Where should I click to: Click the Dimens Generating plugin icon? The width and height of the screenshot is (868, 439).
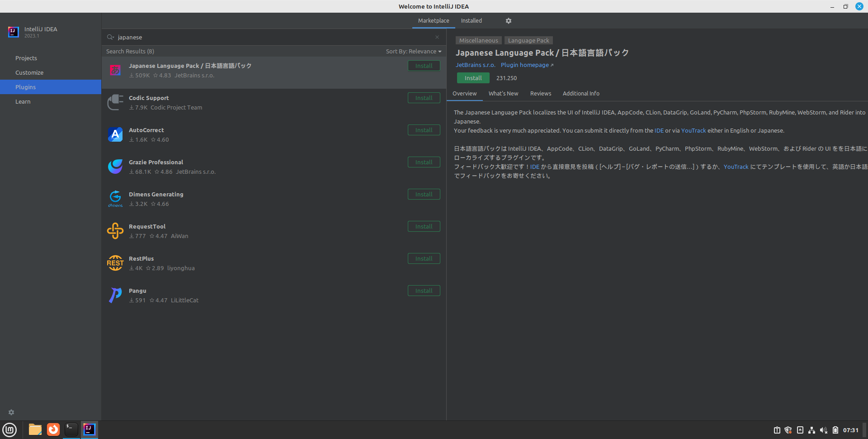(115, 199)
